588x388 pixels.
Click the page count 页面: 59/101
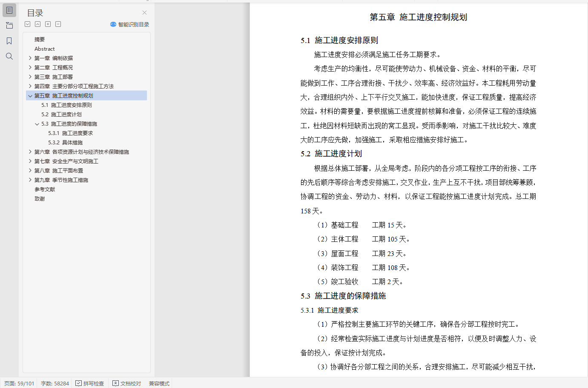(19, 383)
